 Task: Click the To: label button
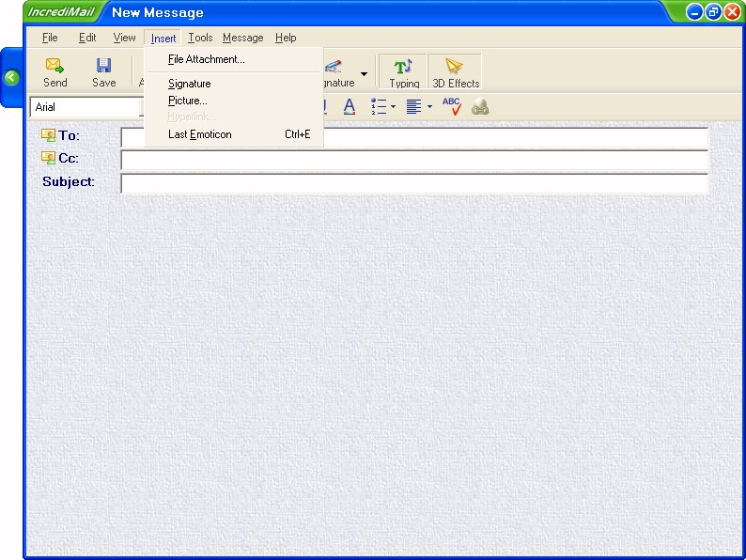tap(69, 135)
